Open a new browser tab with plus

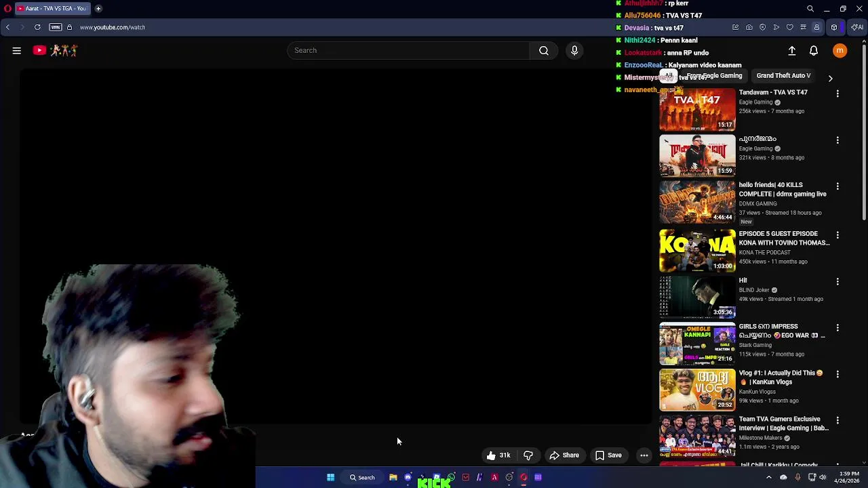(x=98, y=9)
